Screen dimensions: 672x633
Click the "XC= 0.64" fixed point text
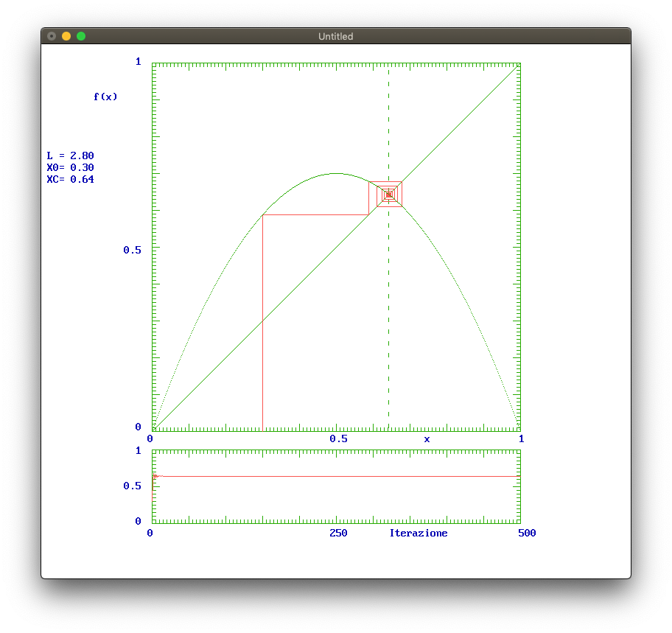[x=70, y=179]
